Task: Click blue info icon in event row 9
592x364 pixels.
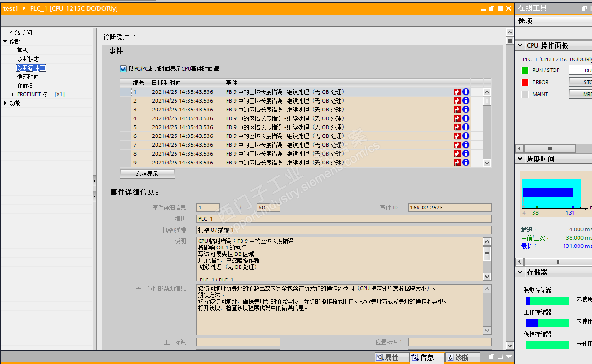Action: (x=466, y=162)
